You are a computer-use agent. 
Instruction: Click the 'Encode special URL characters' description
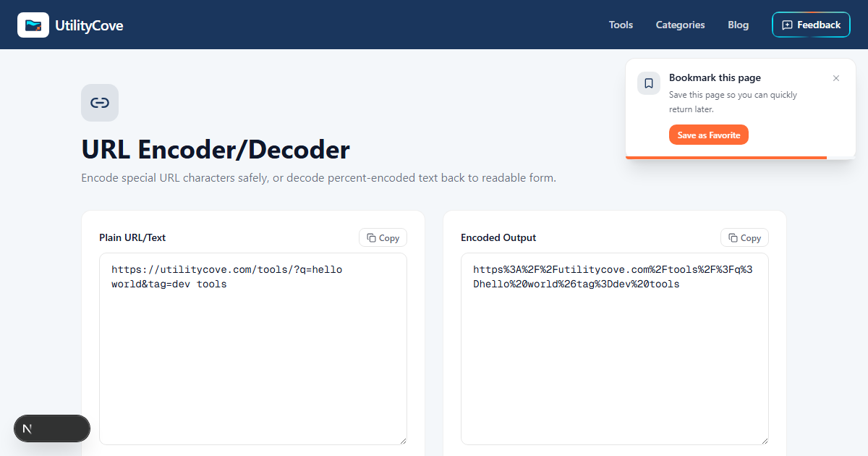tap(318, 178)
